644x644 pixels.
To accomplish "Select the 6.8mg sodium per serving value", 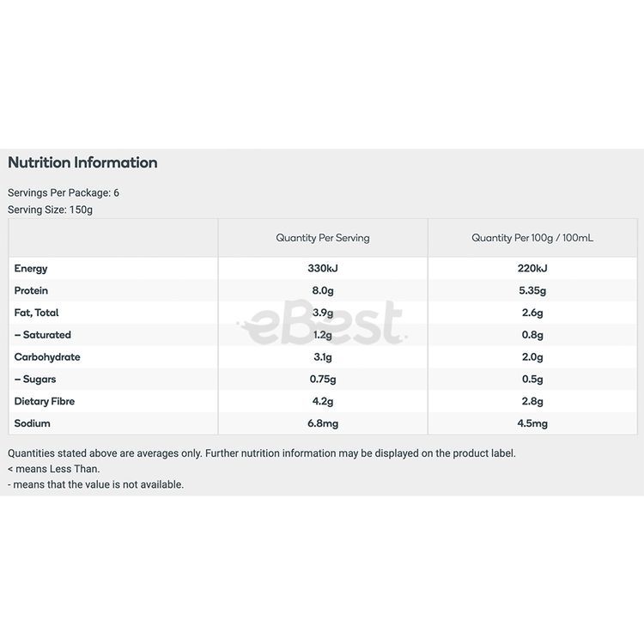I will (x=323, y=423).
